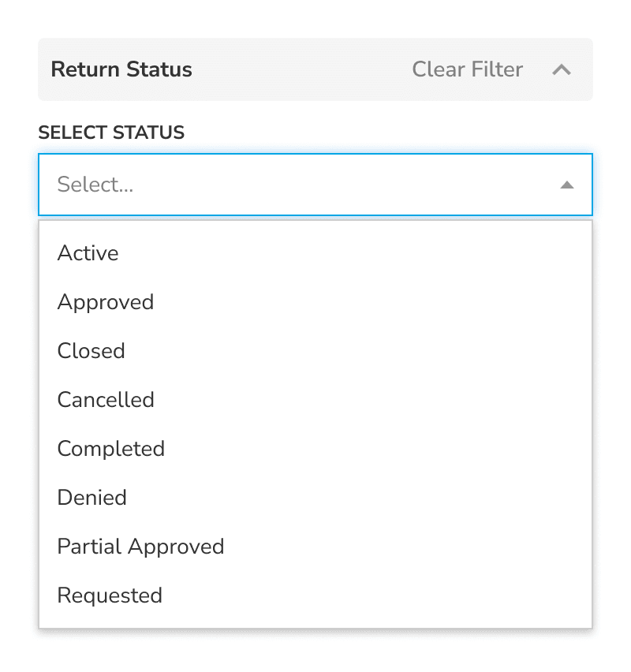Screen dimensions: 631x672
Task: Choose the Completed status option
Action: click(111, 449)
